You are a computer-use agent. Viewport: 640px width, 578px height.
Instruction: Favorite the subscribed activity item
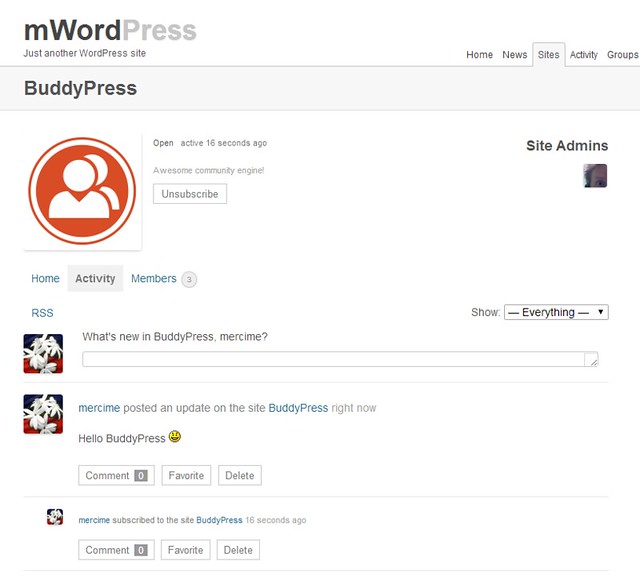pos(185,550)
